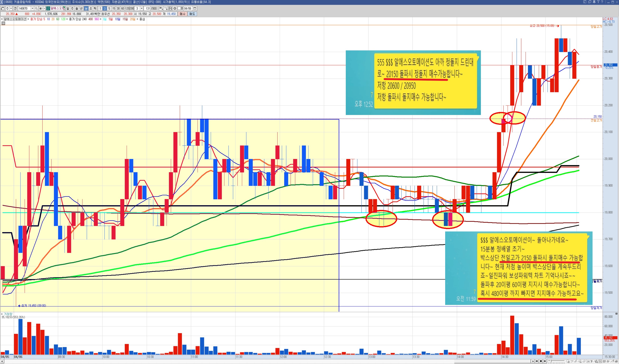The height and width of the screenshot is (364, 619).
Task: Select the 15 minute interval tab
Action: pyautogui.click(x=114, y=9)
